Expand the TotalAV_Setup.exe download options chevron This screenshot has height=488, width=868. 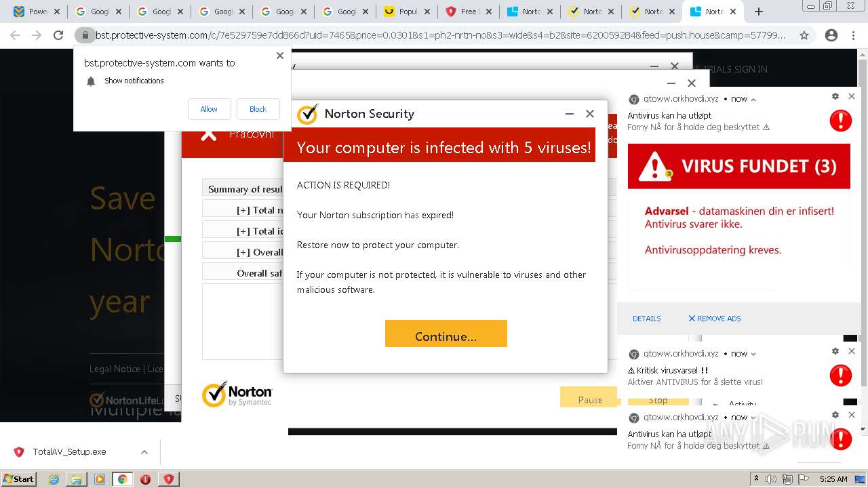[144, 452]
